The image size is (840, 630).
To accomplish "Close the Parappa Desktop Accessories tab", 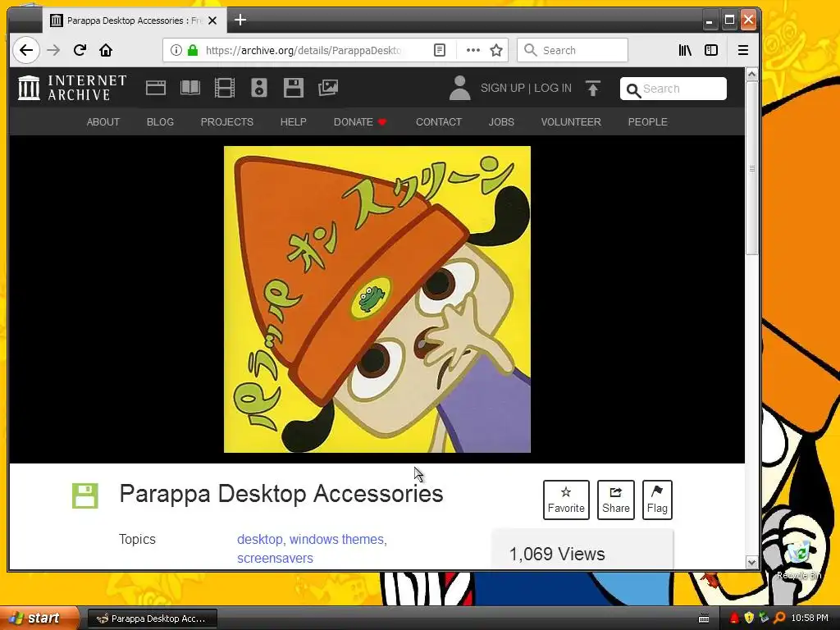I will click(212, 21).
